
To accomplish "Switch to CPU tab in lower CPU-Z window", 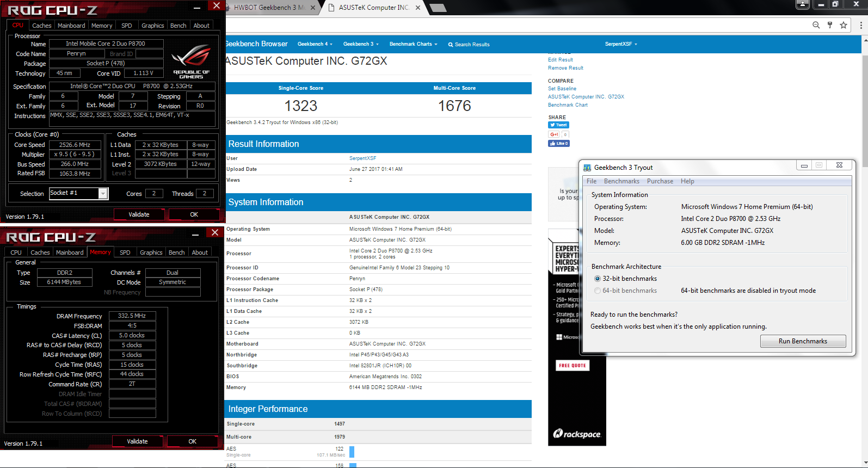I will pos(16,253).
